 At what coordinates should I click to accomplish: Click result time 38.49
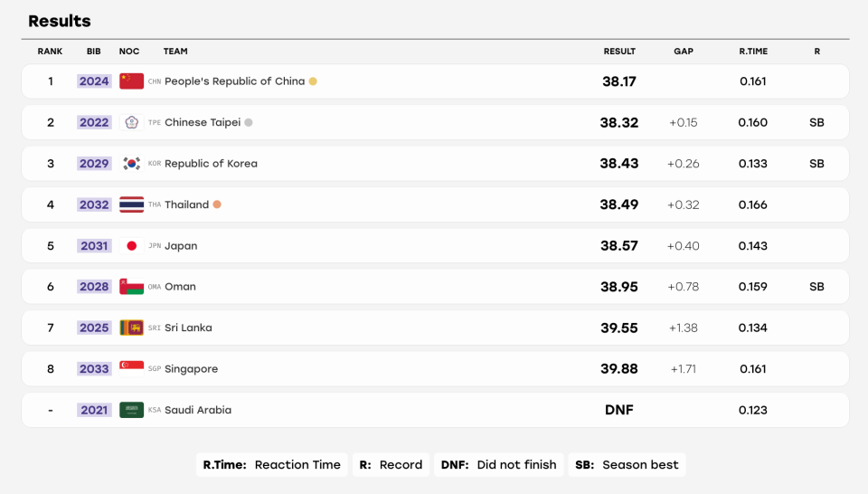[619, 204]
